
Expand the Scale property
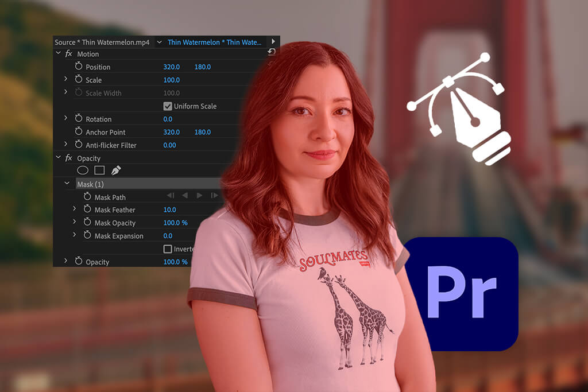coord(65,79)
